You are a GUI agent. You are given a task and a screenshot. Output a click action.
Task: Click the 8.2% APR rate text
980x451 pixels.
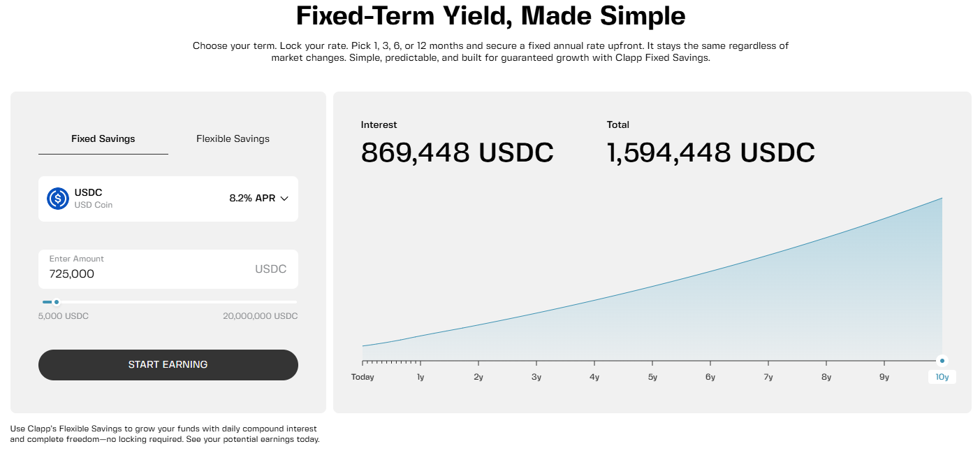click(x=252, y=199)
